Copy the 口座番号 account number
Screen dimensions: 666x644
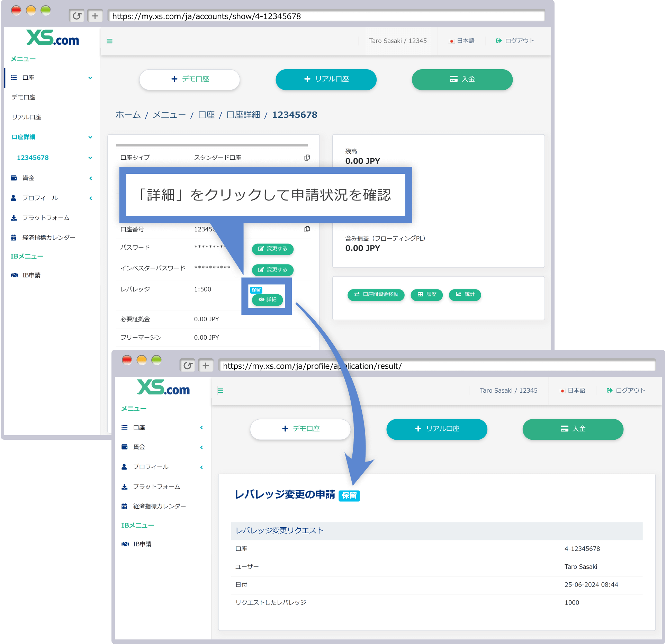pos(307,229)
